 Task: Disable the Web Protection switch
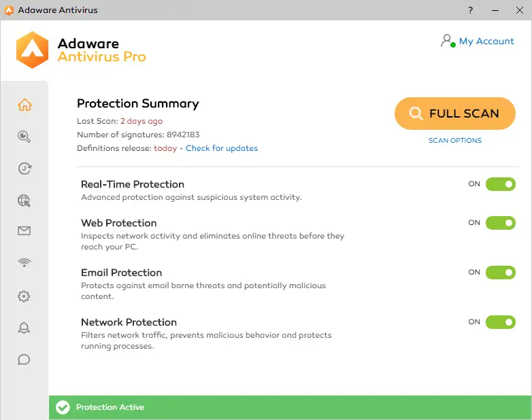click(x=500, y=223)
